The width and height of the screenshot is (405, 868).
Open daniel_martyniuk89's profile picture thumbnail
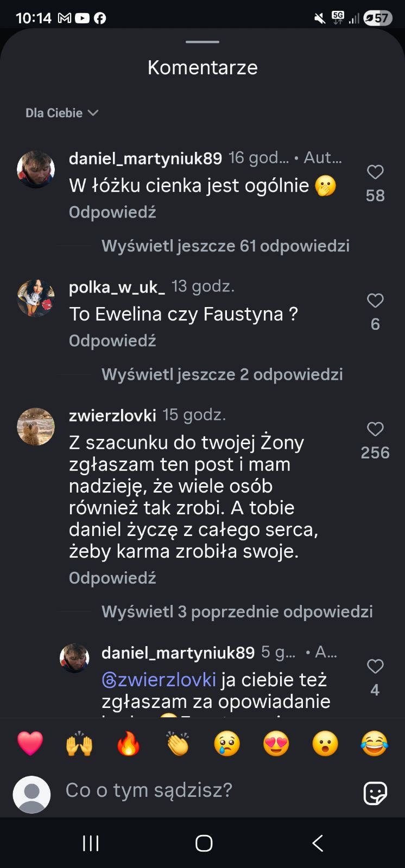[36, 169]
